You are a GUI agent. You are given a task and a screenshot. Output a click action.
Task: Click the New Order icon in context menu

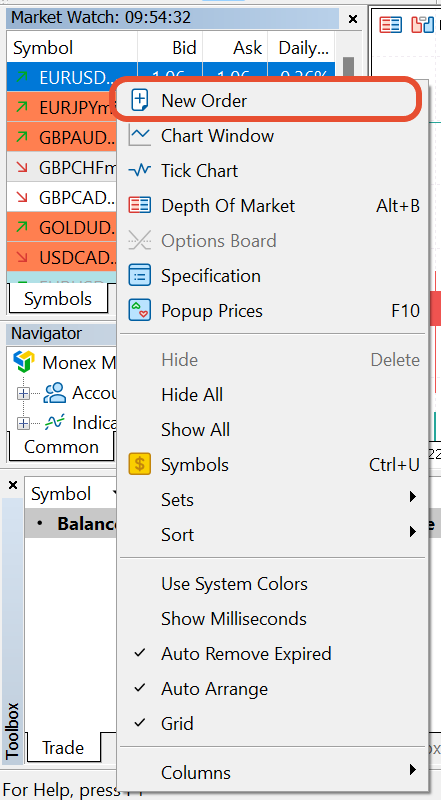(x=139, y=101)
